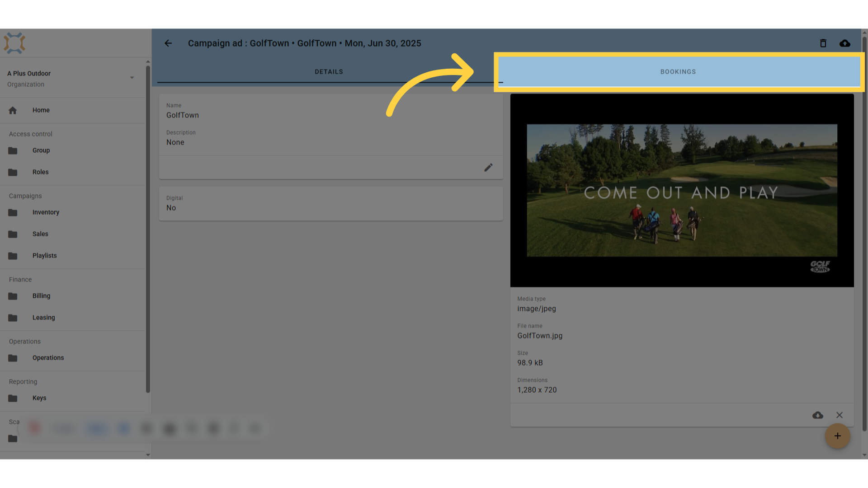Open the Sales folder icon
Viewport: 868px width, 488px height.
coord(13,234)
